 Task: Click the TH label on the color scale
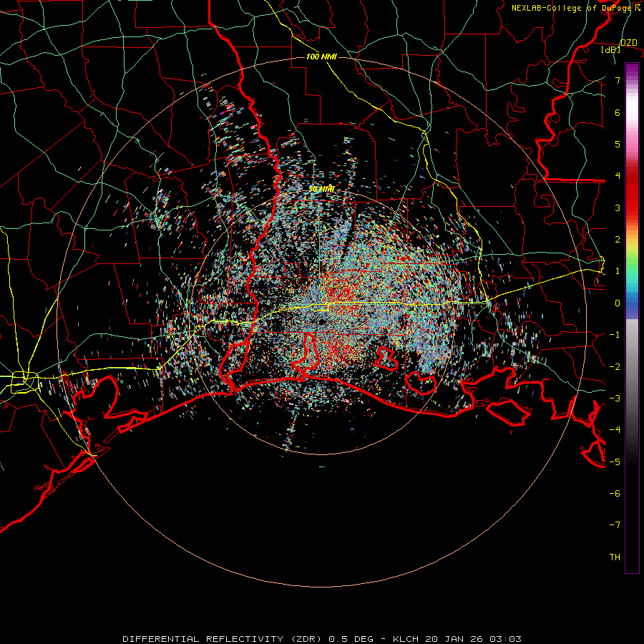[x=615, y=557]
